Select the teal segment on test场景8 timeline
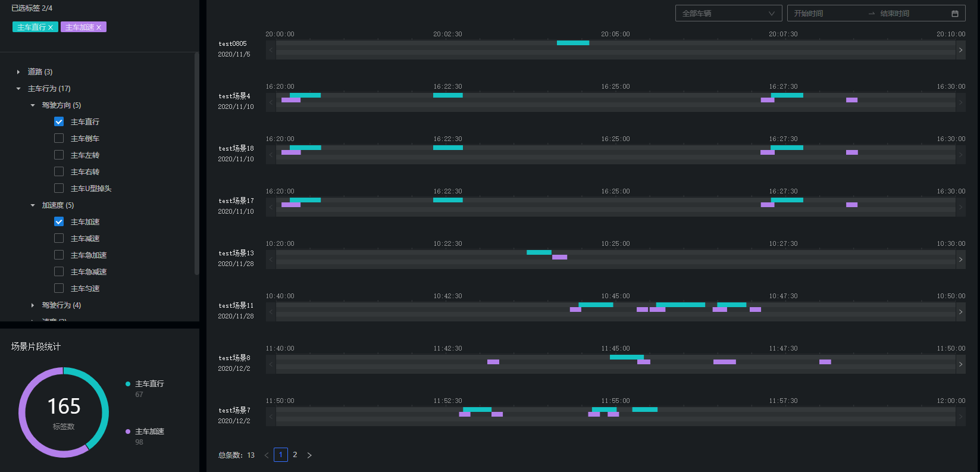The width and height of the screenshot is (980, 472). pyautogui.click(x=627, y=357)
